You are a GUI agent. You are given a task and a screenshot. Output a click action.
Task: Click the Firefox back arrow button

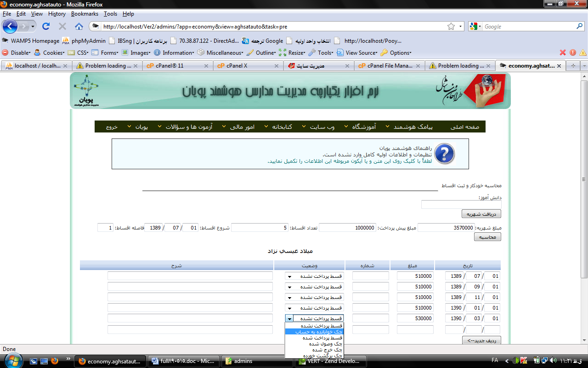click(x=10, y=26)
